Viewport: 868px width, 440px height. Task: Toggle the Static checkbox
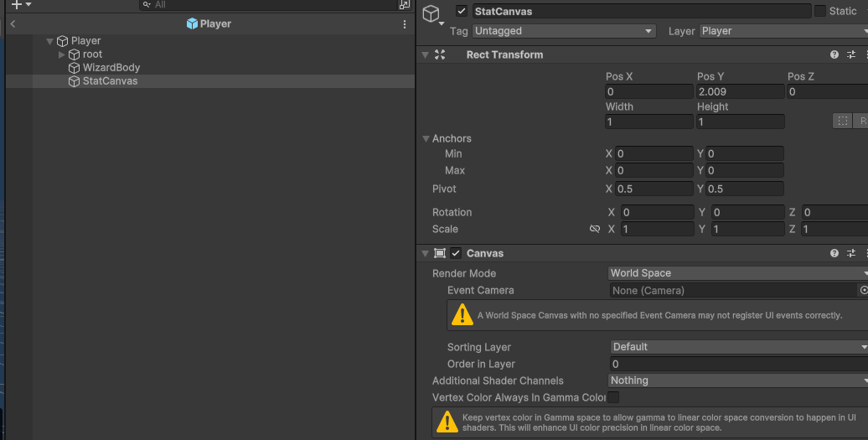pyautogui.click(x=820, y=11)
